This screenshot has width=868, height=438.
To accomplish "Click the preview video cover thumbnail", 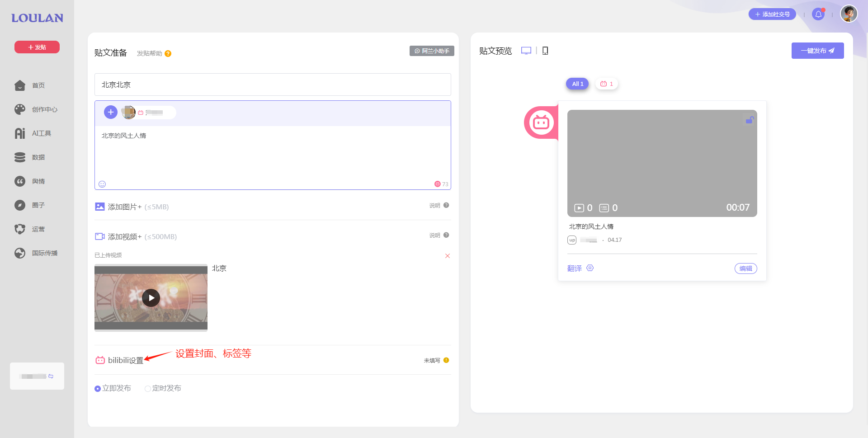I will 662,163.
